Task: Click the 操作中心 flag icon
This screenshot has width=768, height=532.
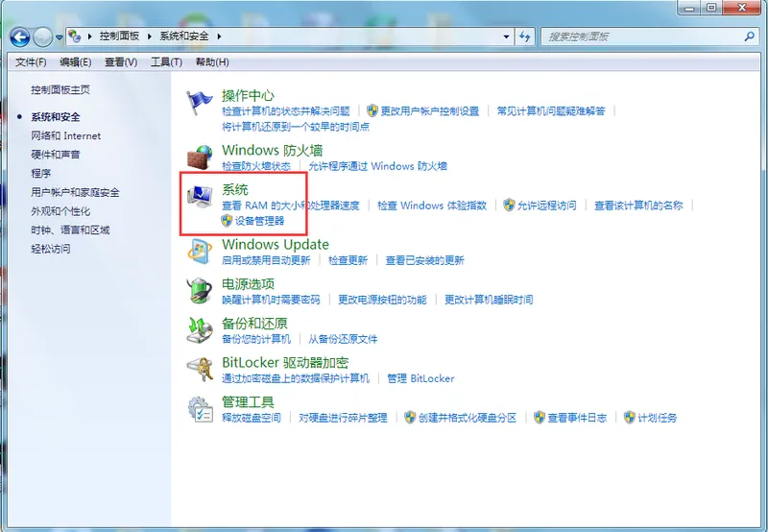Action: [x=200, y=104]
